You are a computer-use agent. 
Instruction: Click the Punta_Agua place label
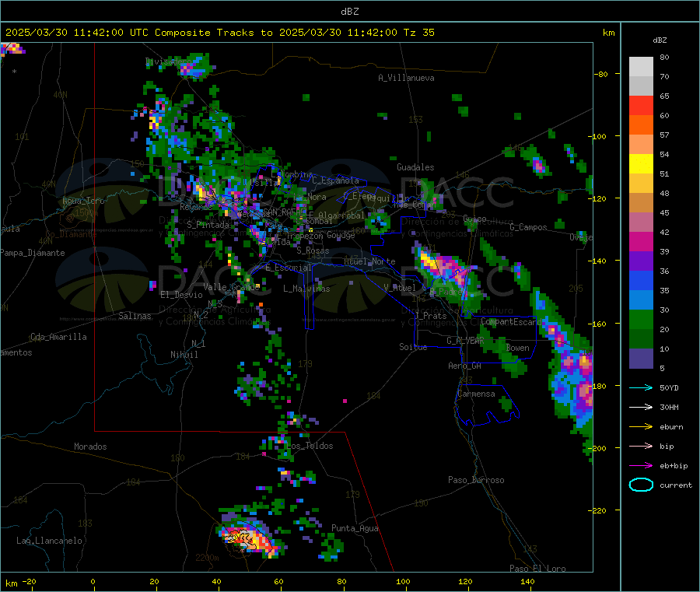pyautogui.click(x=355, y=529)
